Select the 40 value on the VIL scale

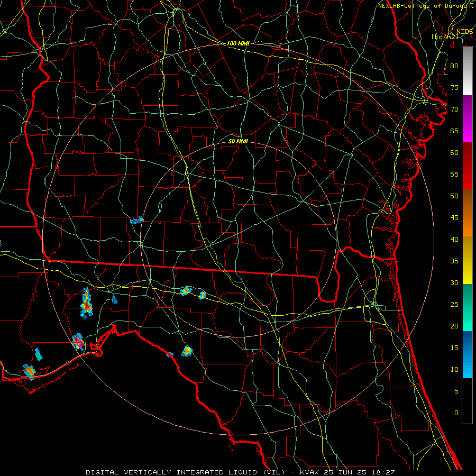[x=454, y=239]
